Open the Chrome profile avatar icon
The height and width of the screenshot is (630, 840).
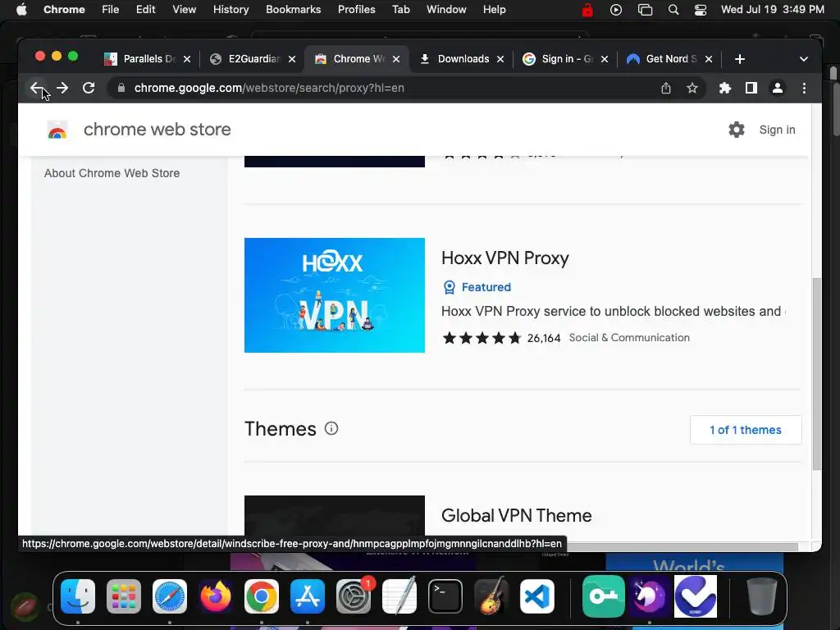tap(778, 88)
